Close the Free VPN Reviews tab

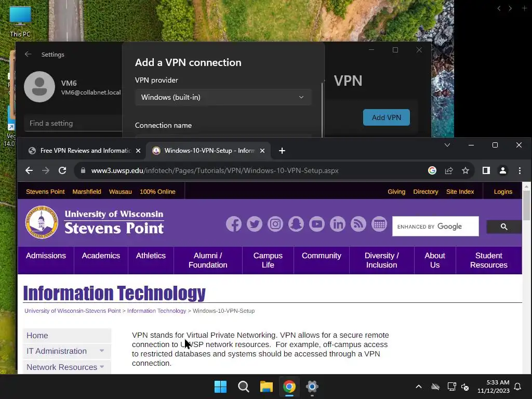(138, 151)
